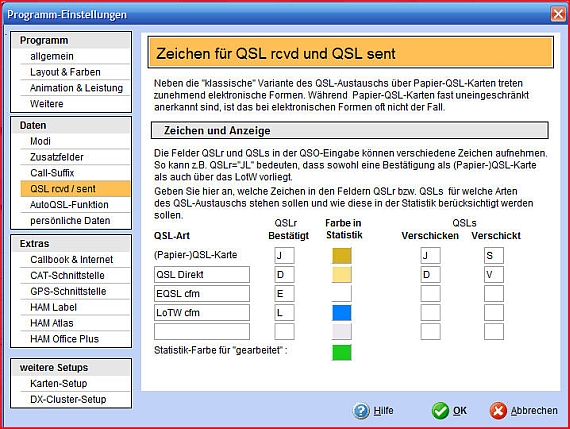The width and height of the screenshot is (570, 429).
Task: Click the empty QSL-Art name field
Action: pyautogui.click(x=202, y=332)
